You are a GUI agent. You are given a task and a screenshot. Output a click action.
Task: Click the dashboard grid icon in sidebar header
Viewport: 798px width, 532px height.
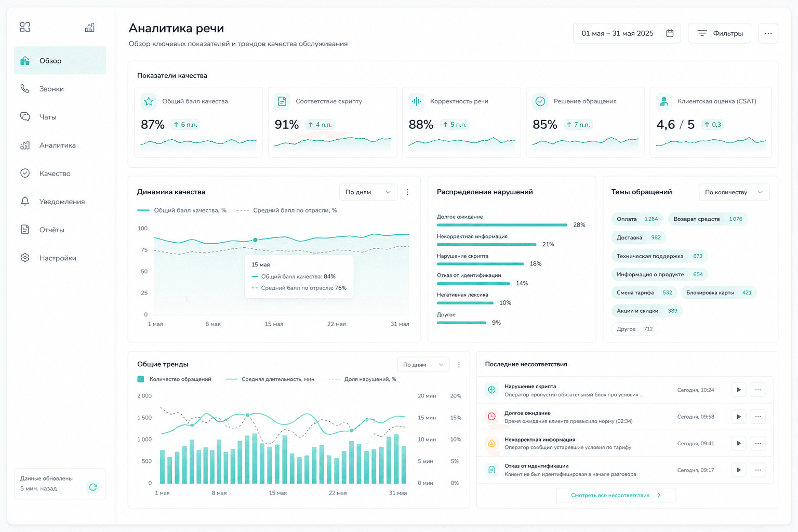[25, 27]
